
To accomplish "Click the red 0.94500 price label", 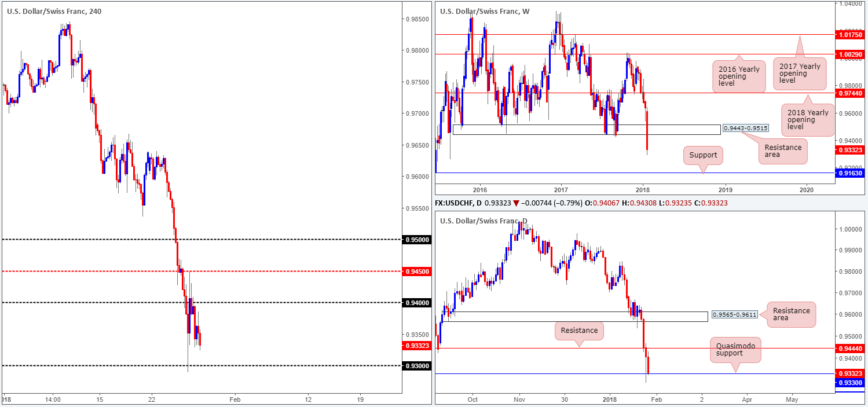I will (x=416, y=271).
